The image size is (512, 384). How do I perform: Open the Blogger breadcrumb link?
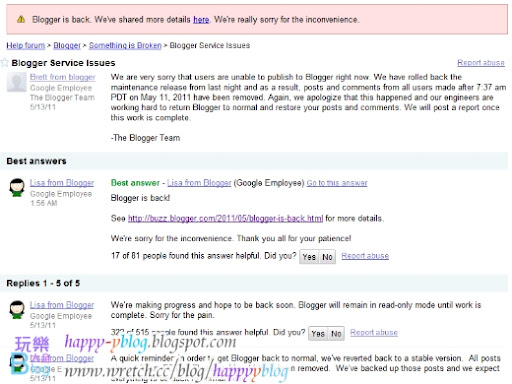(67, 45)
